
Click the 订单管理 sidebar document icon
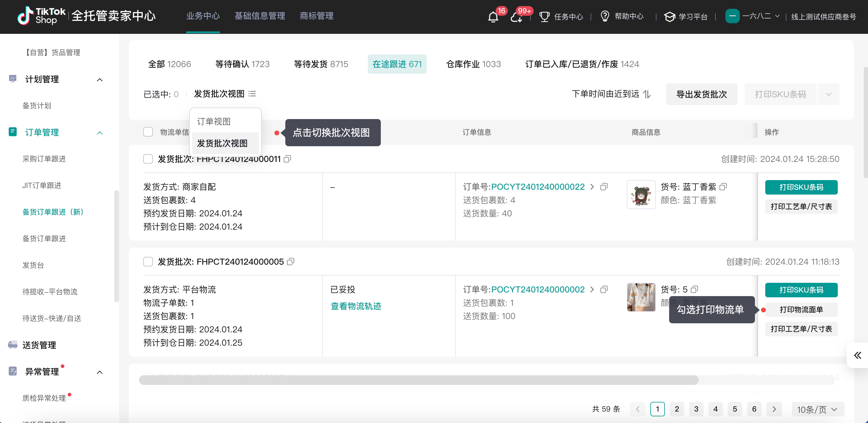pyautogui.click(x=13, y=132)
